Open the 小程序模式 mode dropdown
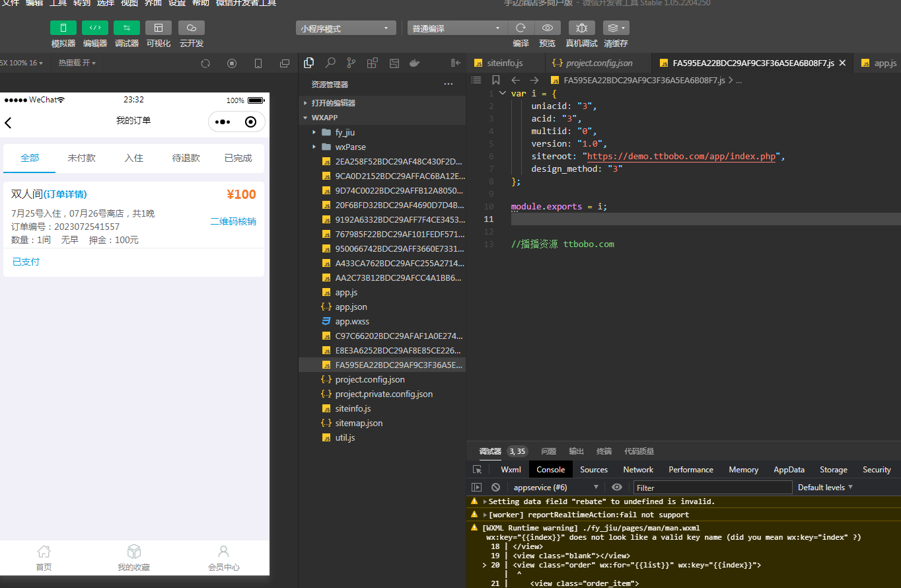Viewport: 901px width, 588px height. coord(345,28)
